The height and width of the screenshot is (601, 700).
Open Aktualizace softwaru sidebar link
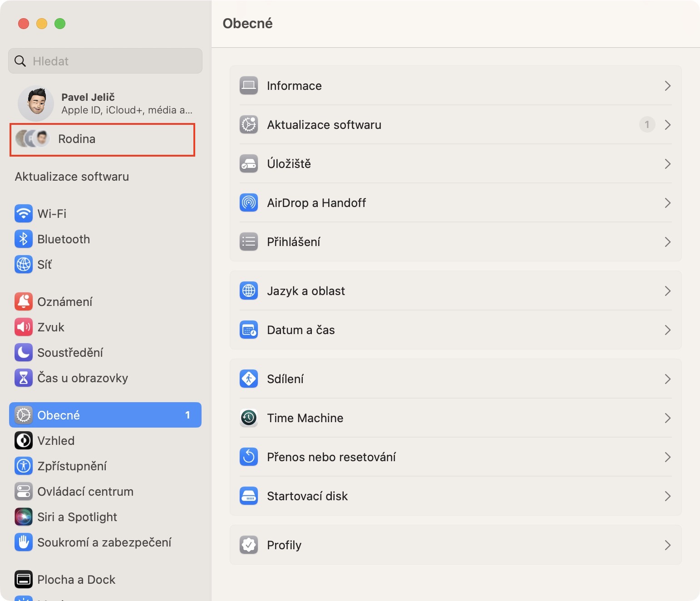(x=72, y=177)
